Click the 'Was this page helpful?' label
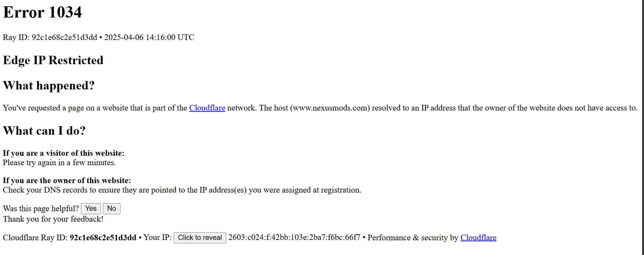The image size is (644, 255). pyautogui.click(x=41, y=209)
